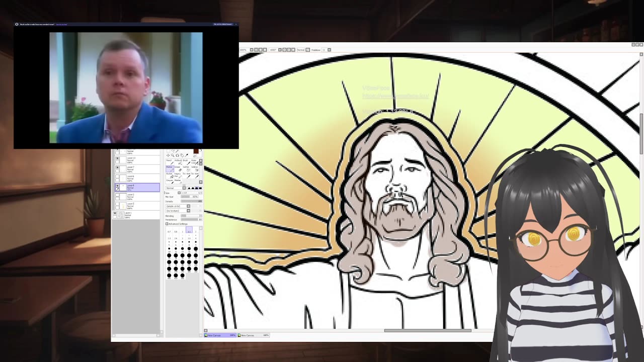Choose brush size preset 500
This screenshot has height=362, width=644.
(x=182, y=276)
